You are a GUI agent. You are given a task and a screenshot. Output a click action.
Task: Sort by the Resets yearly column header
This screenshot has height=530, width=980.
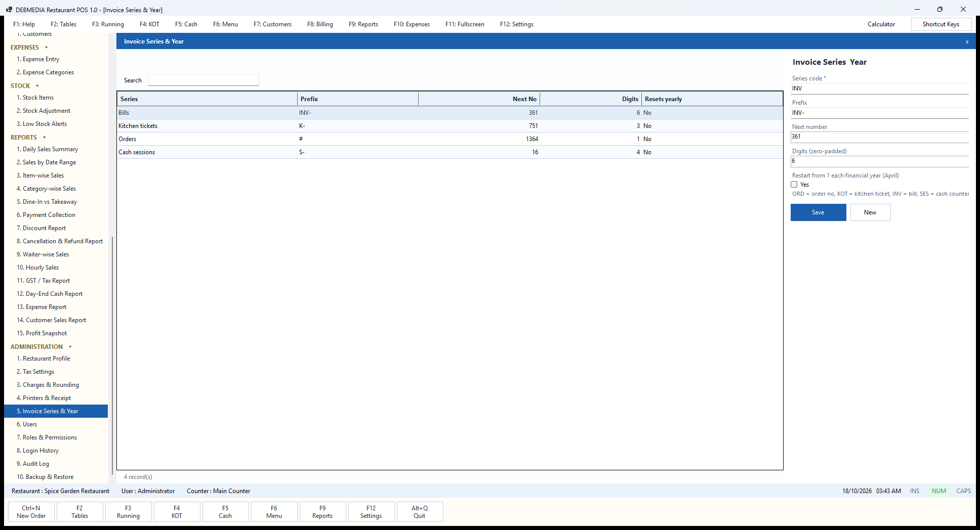[x=712, y=99]
